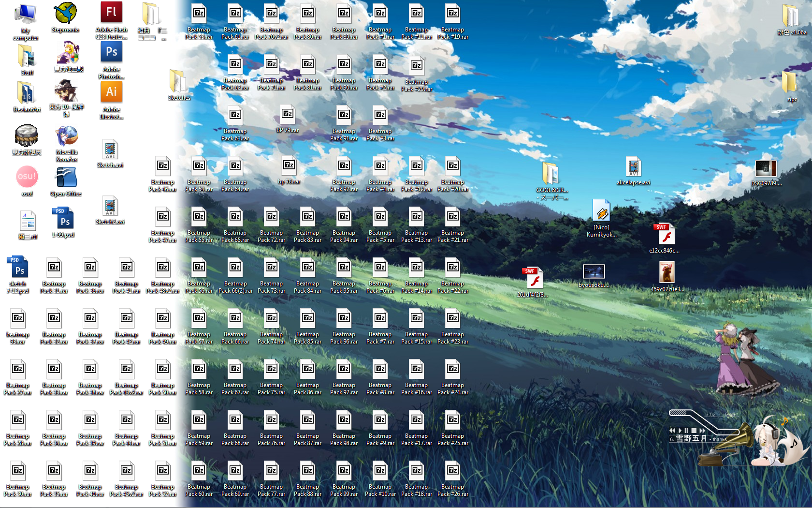Select the Sketch2.avi video file
Image resolution: width=812 pixels, height=508 pixels.
(110, 210)
